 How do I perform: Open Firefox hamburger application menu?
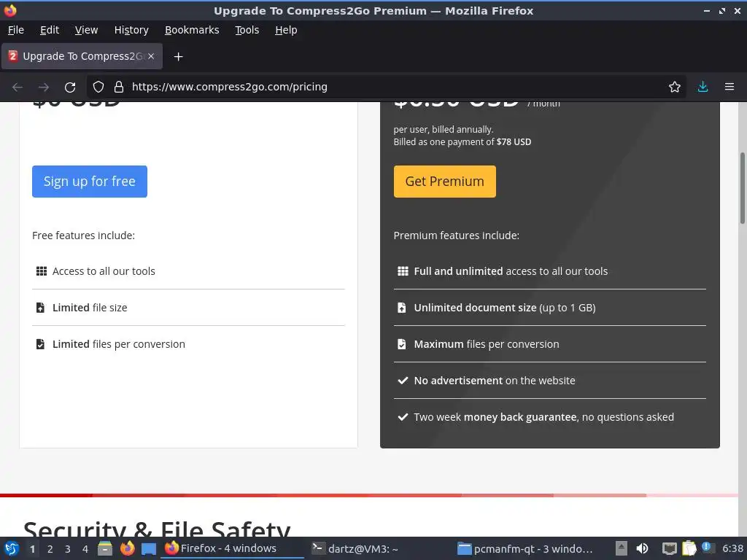tap(729, 87)
